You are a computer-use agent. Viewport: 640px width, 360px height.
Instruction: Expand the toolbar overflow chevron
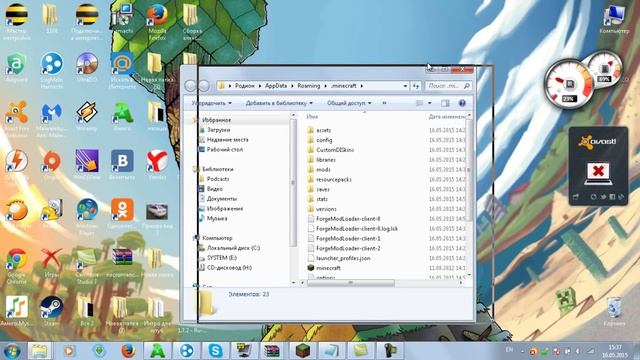pyautogui.click(x=384, y=103)
